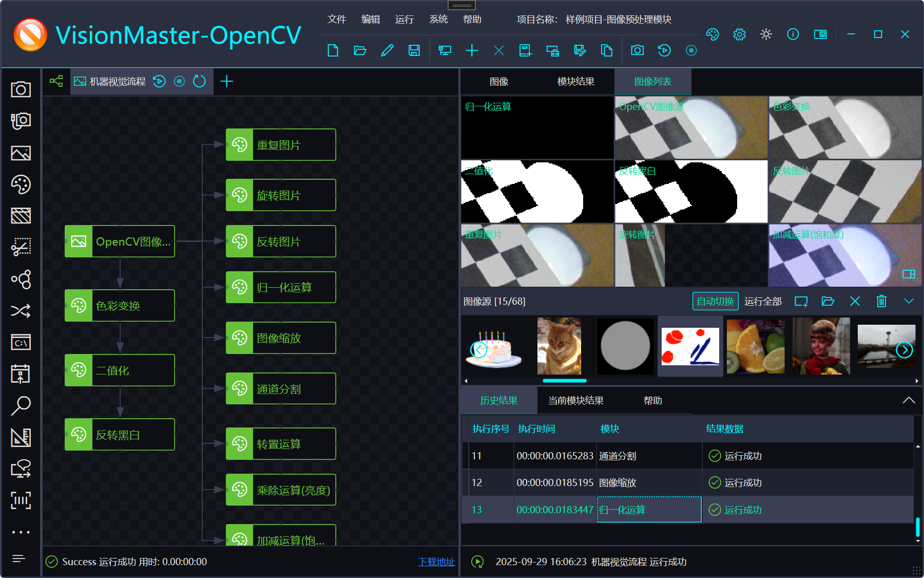Select the ruler measurement tool in left sidebar
Viewport: 924px width, 578px height.
coord(21,437)
